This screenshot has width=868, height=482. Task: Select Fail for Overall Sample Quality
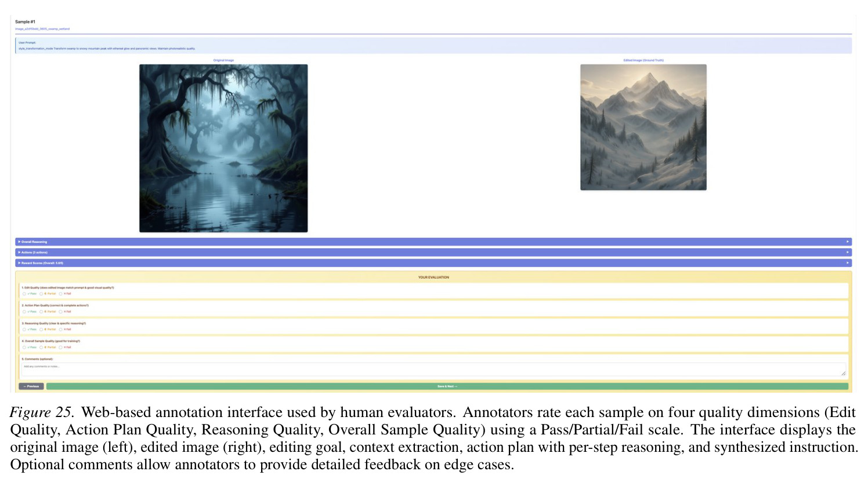point(60,347)
